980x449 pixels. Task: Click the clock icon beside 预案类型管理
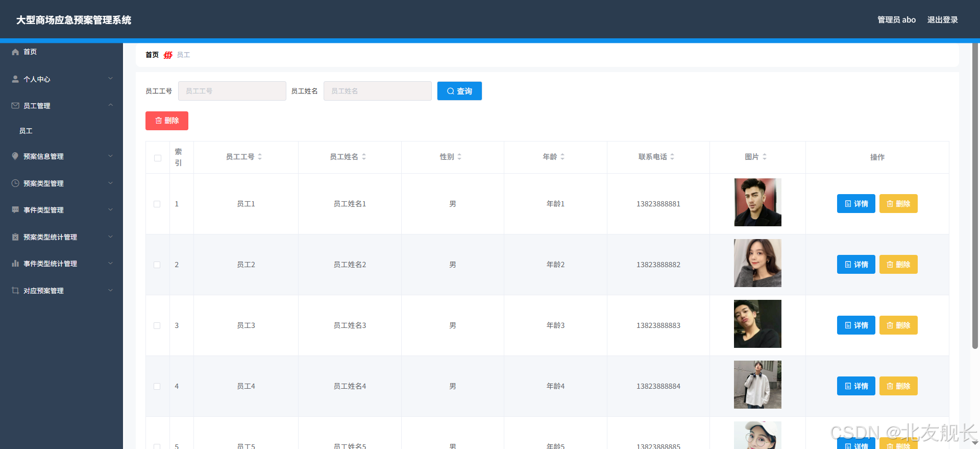coord(15,183)
